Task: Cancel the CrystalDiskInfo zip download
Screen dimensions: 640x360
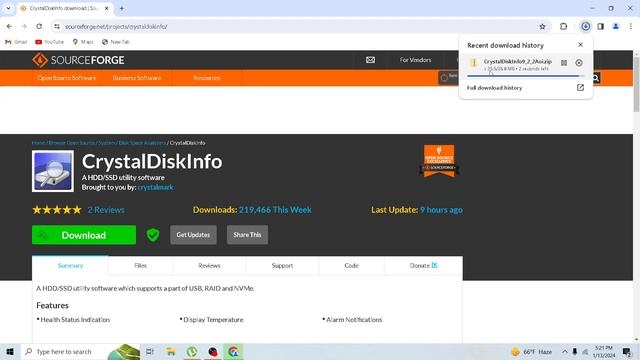Action: pyautogui.click(x=579, y=63)
